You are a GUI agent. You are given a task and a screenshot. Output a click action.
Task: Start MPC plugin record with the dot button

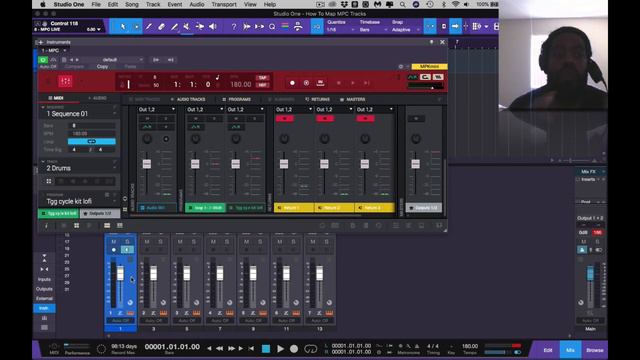coord(292,83)
